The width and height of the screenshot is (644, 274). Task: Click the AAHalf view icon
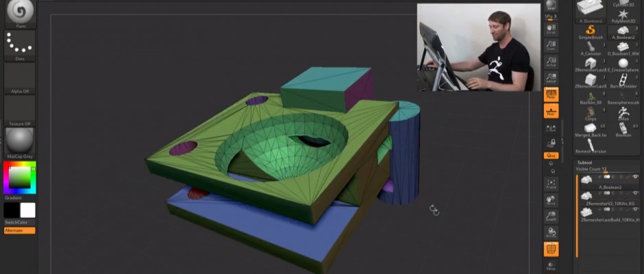[x=551, y=77]
